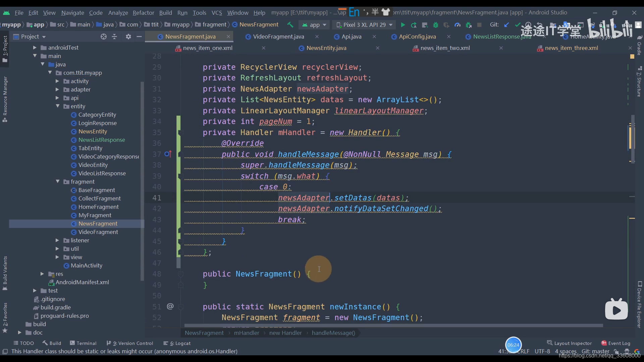Open the VCS menu
The width and height of the screenshot is (644, 362).
click(217, 13)
